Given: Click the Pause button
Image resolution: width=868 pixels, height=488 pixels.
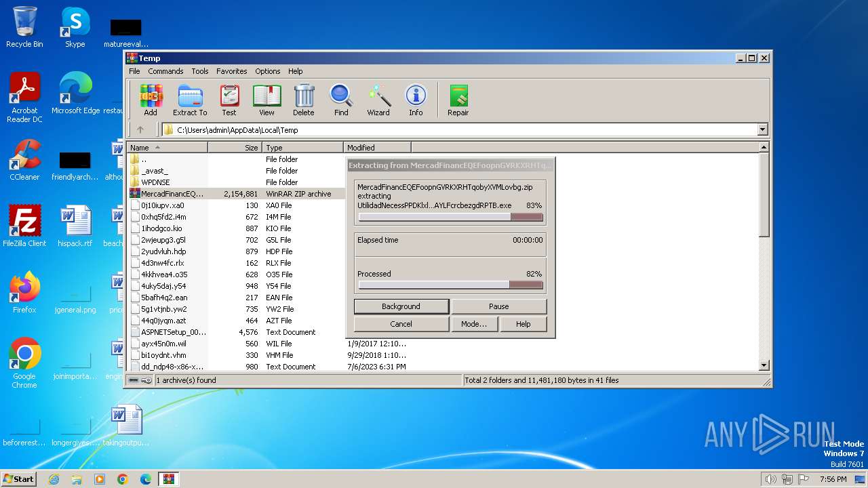Looking at the screenshot, I should pyautogui.click(x=499, y=306).
